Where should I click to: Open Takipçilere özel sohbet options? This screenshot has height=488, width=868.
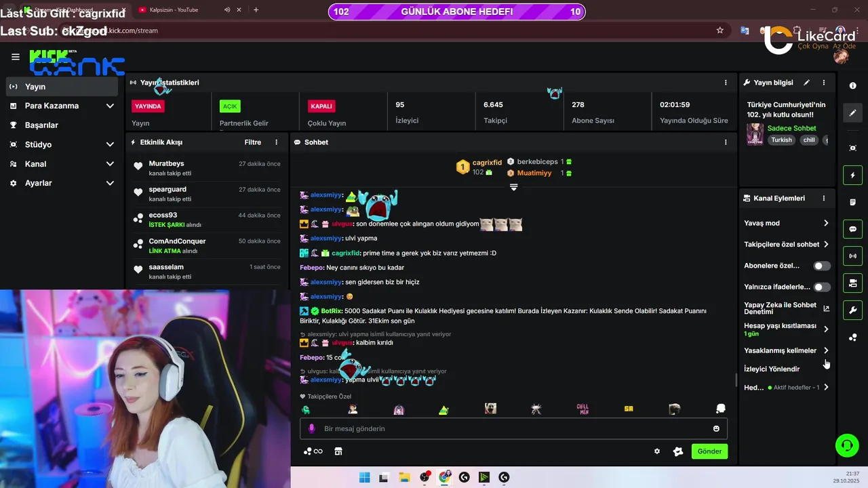pos(787,244)
